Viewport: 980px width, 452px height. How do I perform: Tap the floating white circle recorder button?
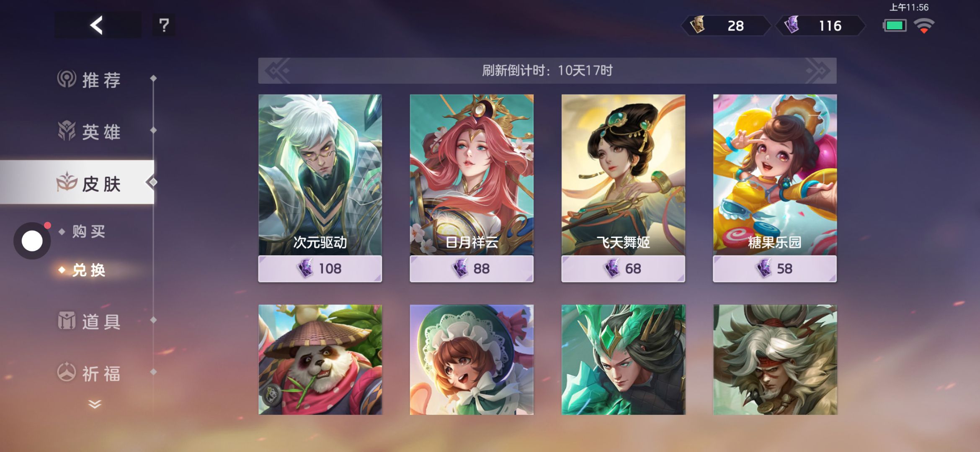(32, 241)
